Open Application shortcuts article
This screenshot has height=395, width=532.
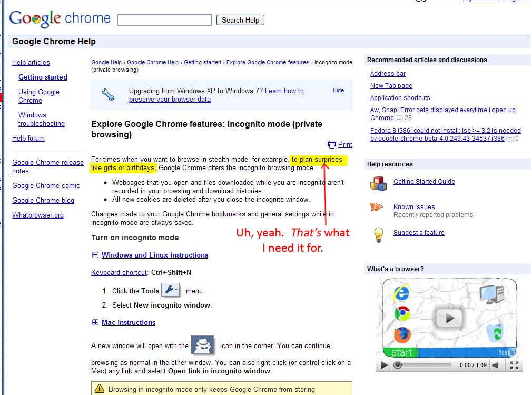coord(400,98)
